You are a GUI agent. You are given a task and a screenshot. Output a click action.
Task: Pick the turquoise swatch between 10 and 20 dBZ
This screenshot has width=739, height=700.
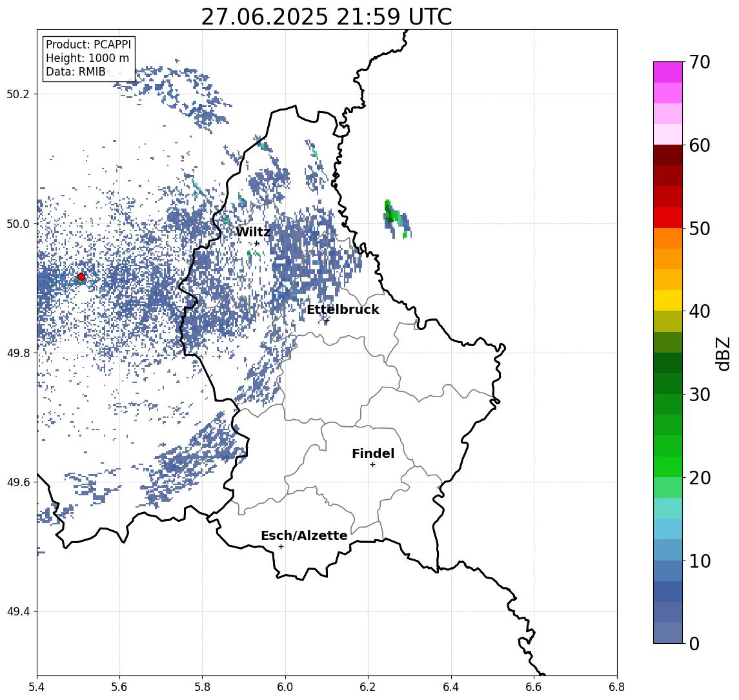668,508
